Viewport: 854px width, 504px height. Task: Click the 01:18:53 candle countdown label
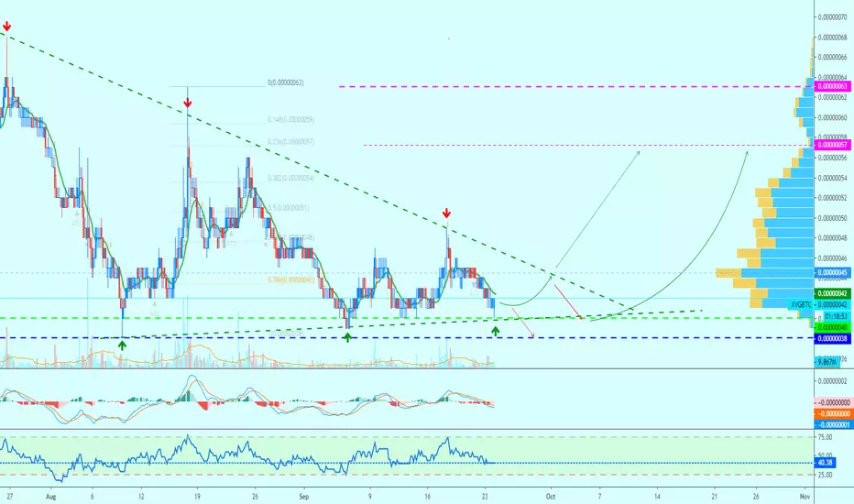(x=836, y=316)
